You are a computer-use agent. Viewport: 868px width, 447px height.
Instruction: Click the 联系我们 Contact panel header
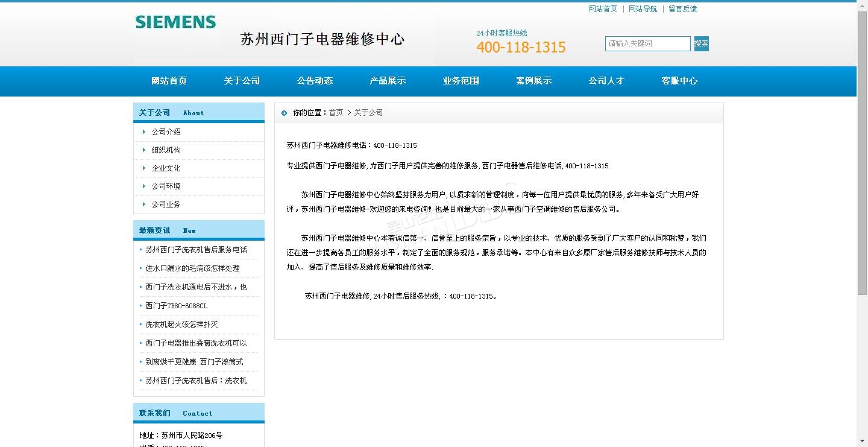[x=199, y=413]
